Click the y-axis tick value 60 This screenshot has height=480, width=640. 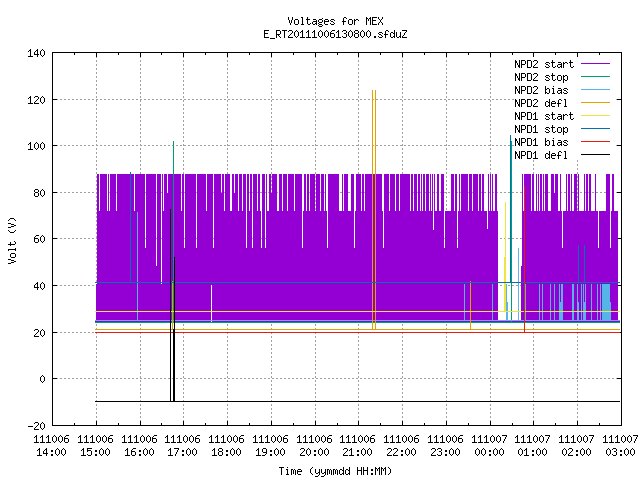[x=39, y=239]
